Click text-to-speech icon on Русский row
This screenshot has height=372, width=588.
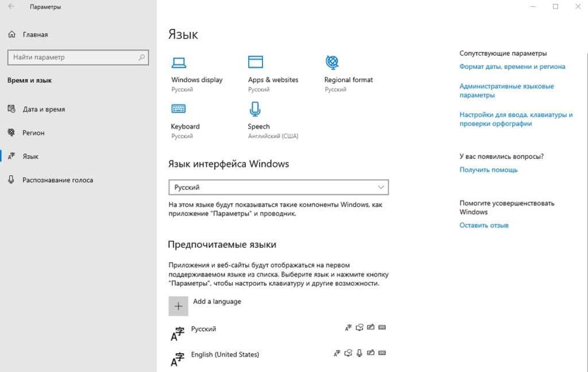tap(359, 327)
